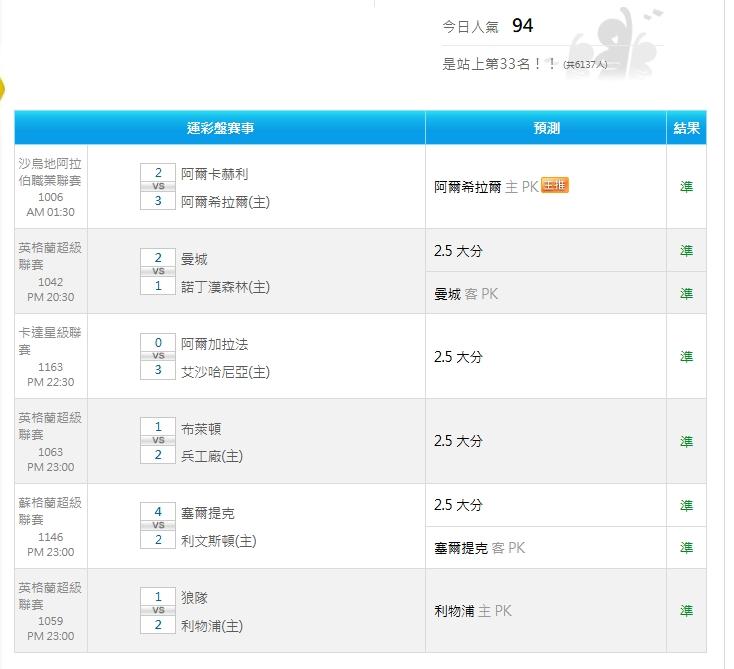Click the vs icon in the 狼隊 match
This screenshot has width=734, height=669.
[158, 611]
